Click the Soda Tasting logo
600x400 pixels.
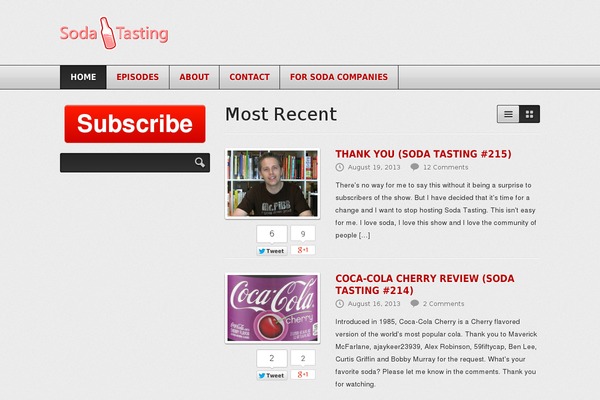point(114,33)
